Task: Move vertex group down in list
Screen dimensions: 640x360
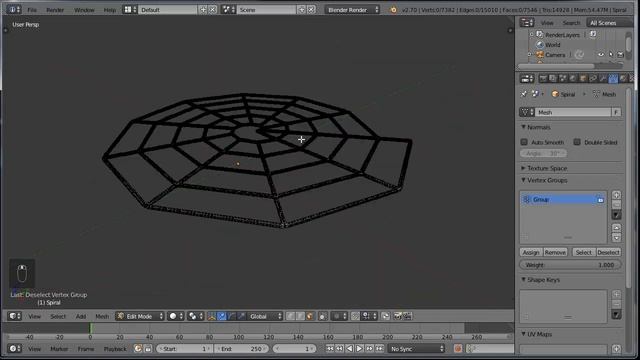Action: click(x=616, y=237)
